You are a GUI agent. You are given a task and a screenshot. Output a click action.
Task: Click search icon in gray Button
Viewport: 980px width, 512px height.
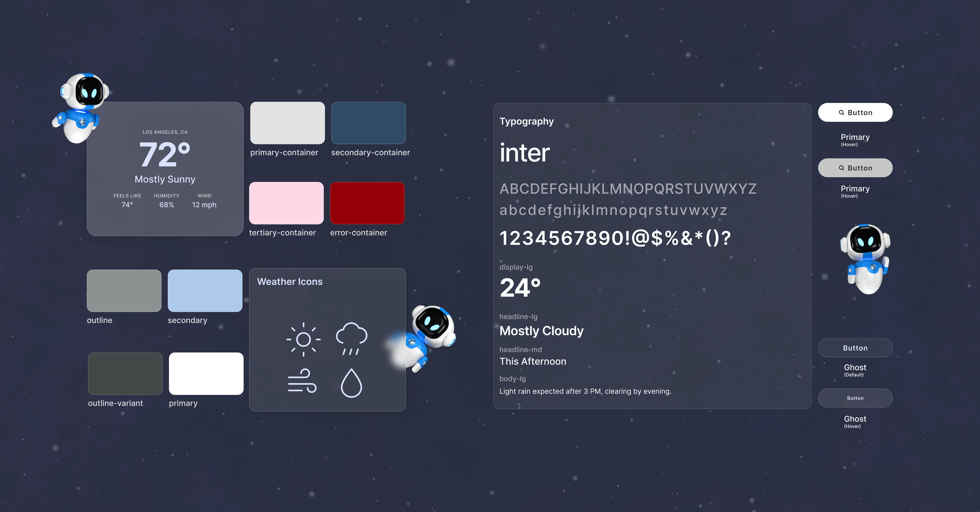click(841, 168)
